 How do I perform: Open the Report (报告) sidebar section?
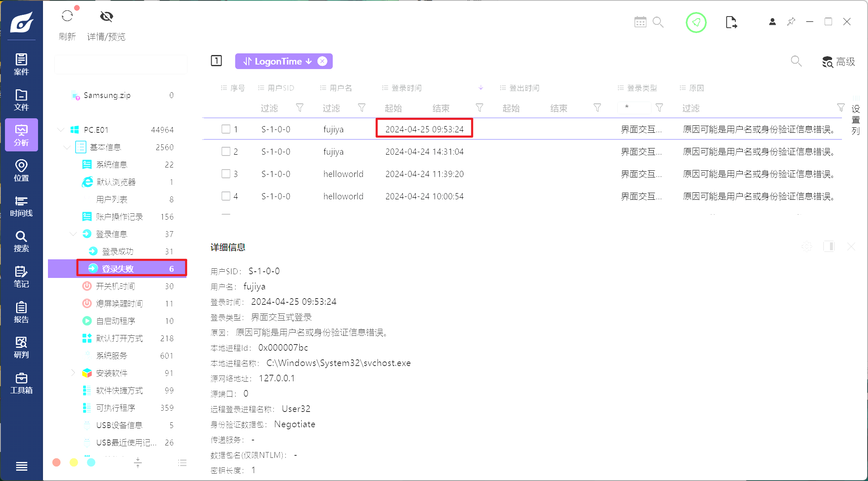(x=21, y=313)
